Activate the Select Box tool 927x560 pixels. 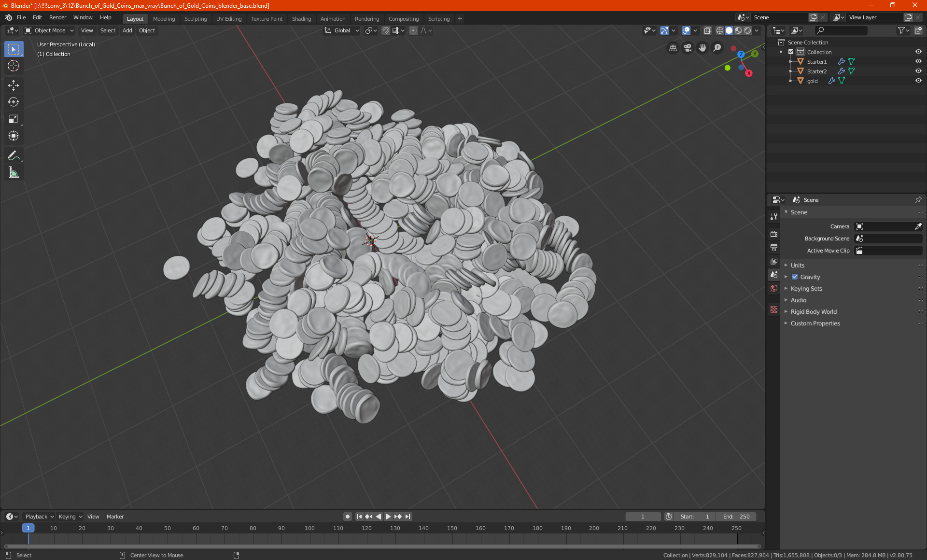pos(14,49)
